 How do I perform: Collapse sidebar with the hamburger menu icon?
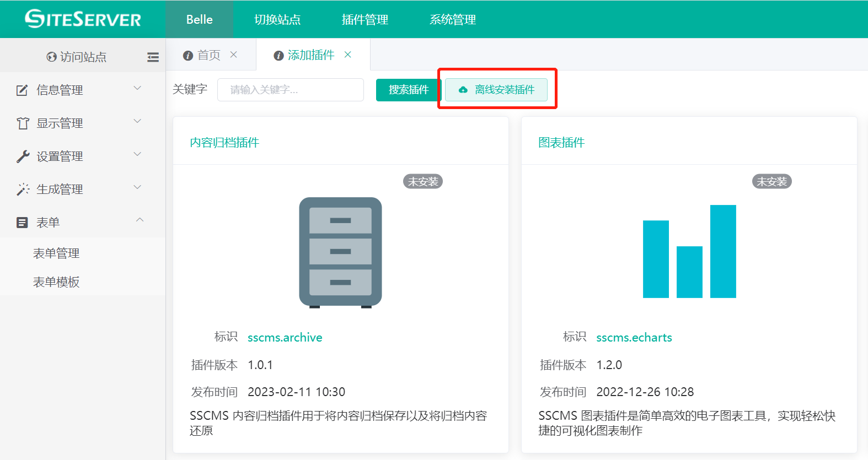[x=153, y=57]
